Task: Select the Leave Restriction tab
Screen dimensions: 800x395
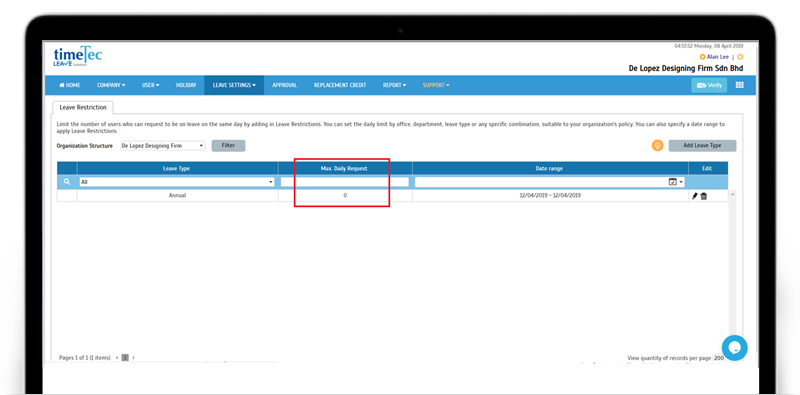Action: click(x=83, y=108)
